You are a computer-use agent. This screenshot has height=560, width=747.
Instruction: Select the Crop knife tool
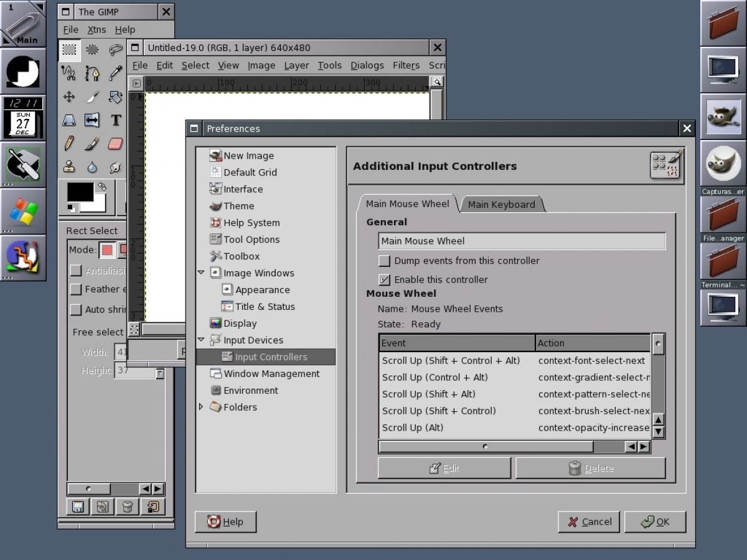pyautogui.click(x=92, y=96)
